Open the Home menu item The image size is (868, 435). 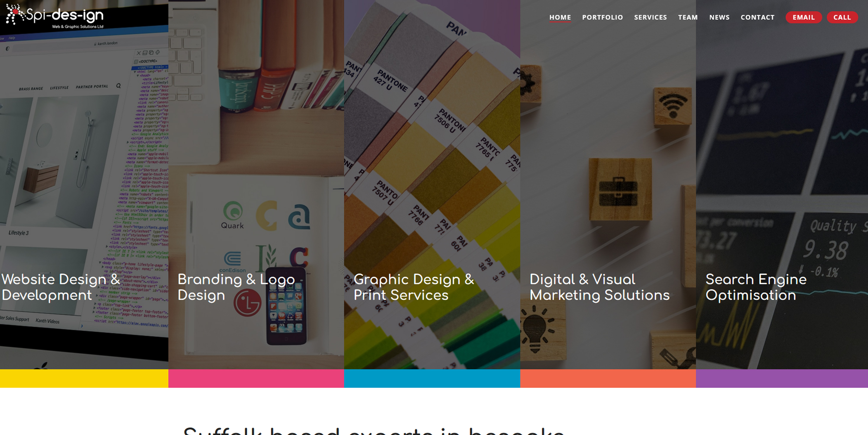tap(560, 17)
